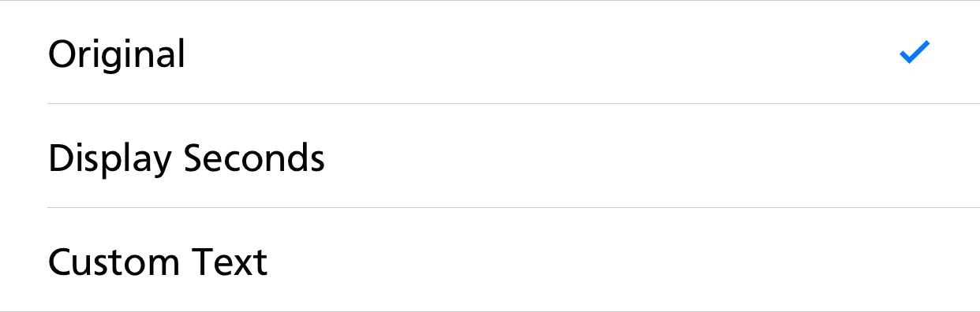980x312 pixels.
Task: Click the word Display in middle row
Action: [x=110, y=160]
